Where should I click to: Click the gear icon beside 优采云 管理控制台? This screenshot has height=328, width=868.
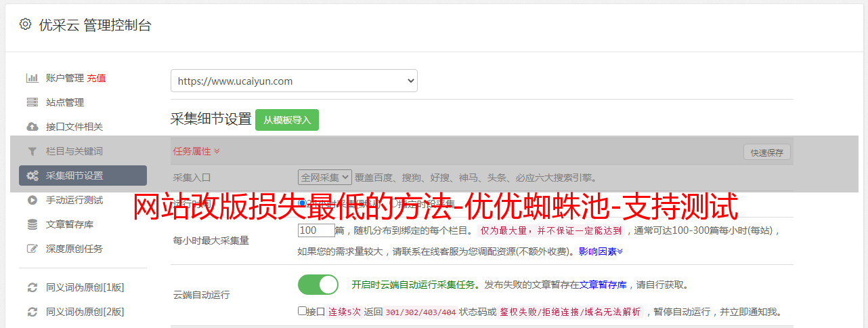click(x=25, y=24)
